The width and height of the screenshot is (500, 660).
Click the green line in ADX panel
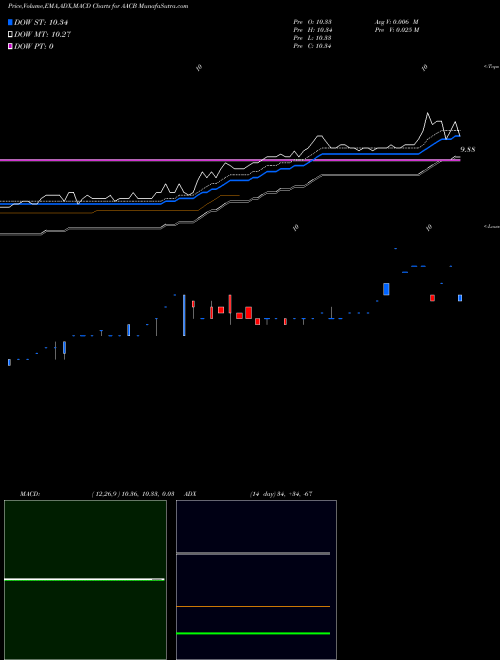click(x=253, y=633)
